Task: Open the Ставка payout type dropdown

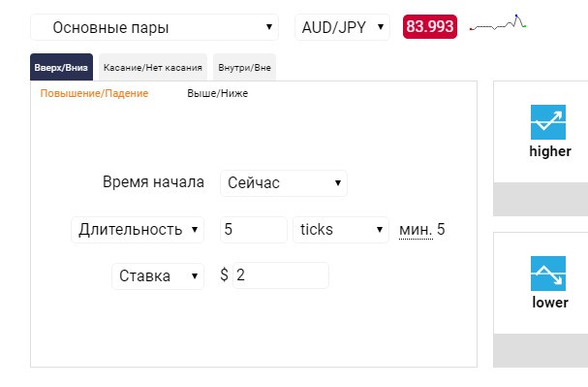Action: point(158,276)
